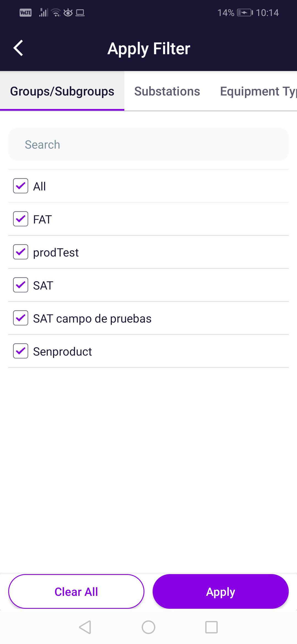Tap Android back navigation triangle

(x=85, y=627)
